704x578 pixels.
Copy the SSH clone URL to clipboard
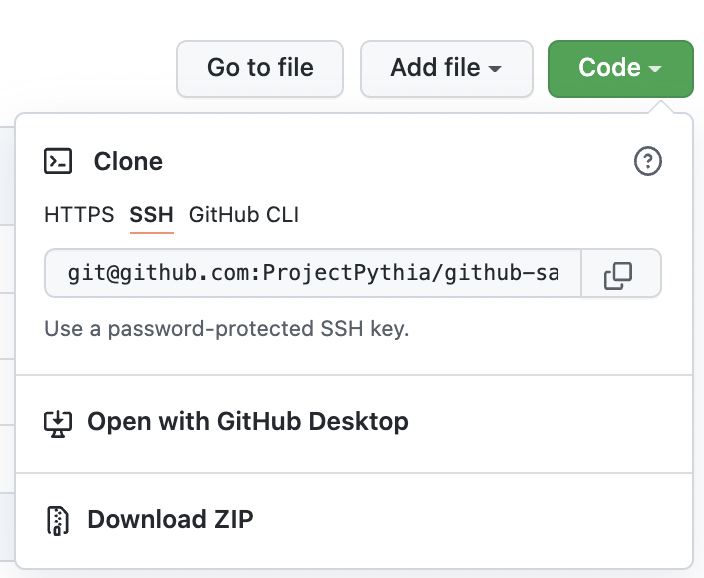click(619, 274)
